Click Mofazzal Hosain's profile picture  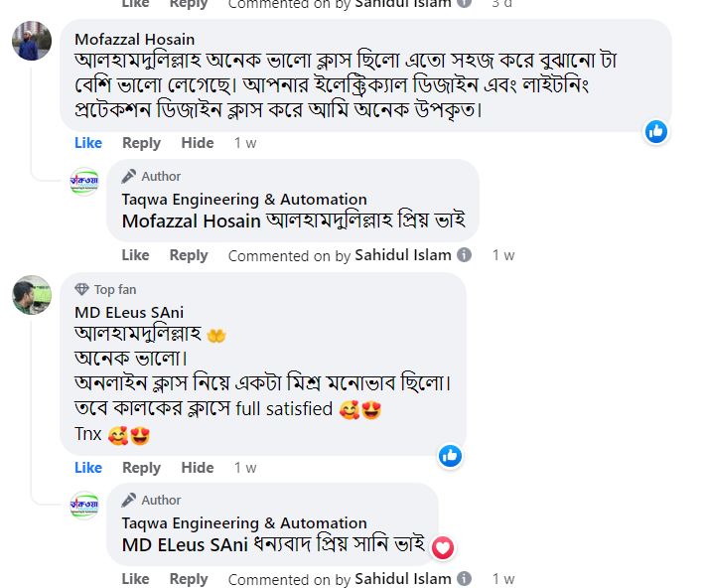[x=31, y=42]
